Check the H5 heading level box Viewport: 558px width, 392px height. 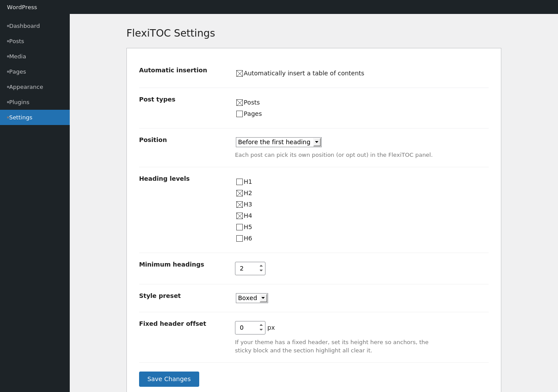point(239,227)
